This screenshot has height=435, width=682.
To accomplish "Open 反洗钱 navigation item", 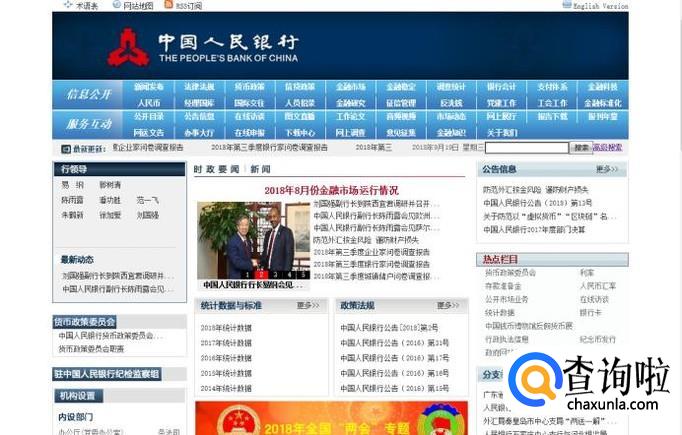I will 451,103.
